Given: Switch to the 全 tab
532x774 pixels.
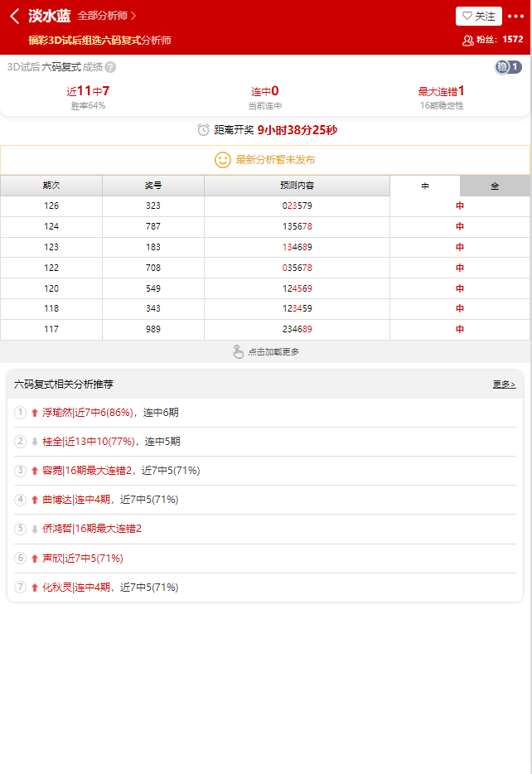Looking at the screenshot, I should [495, 186].
